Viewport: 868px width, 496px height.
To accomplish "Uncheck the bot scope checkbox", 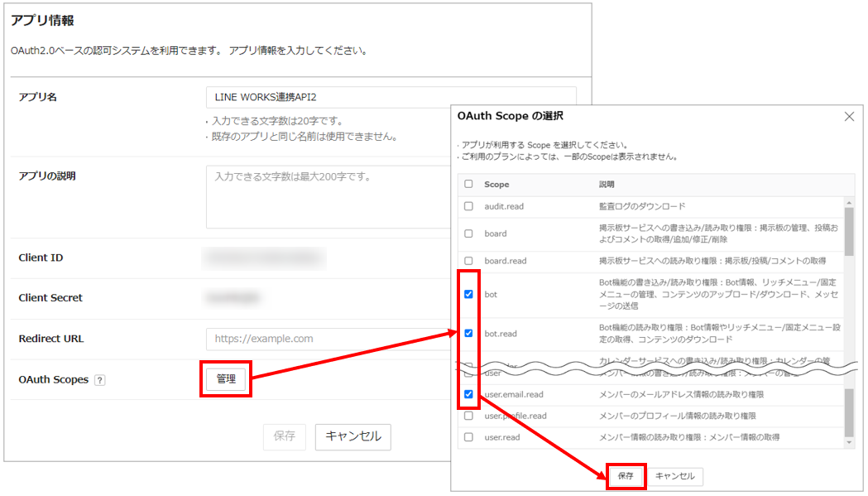I will click(468, 294).
